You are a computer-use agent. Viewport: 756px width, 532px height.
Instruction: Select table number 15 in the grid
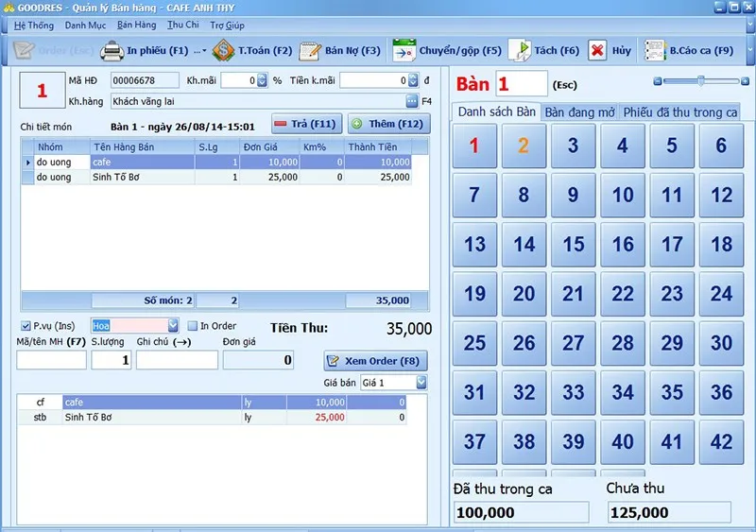pos(574,245)
